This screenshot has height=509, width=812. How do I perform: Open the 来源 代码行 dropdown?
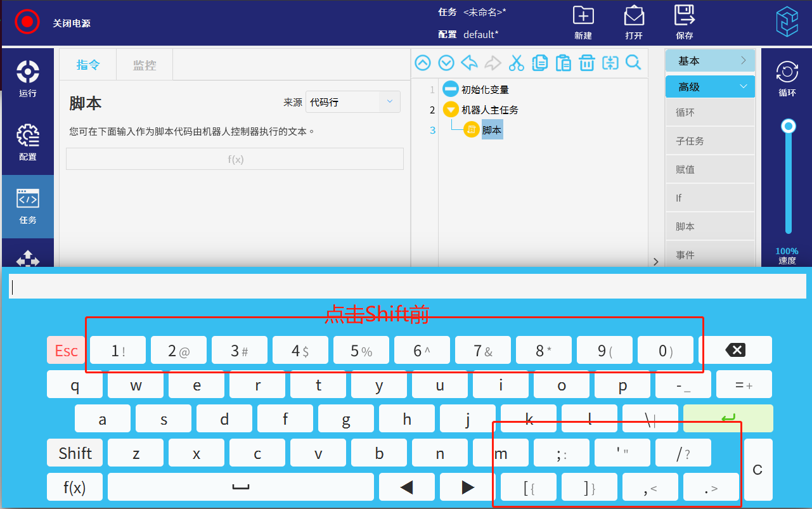[x=352, y=102]
